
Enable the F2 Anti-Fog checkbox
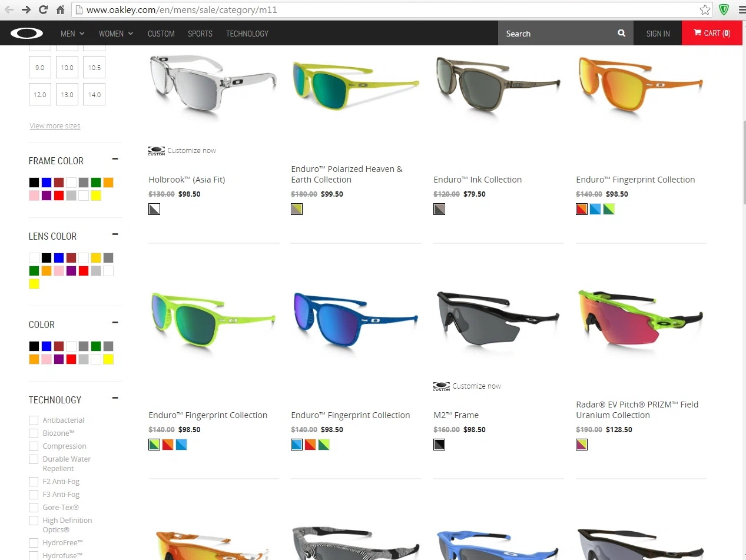click(34, 482)
